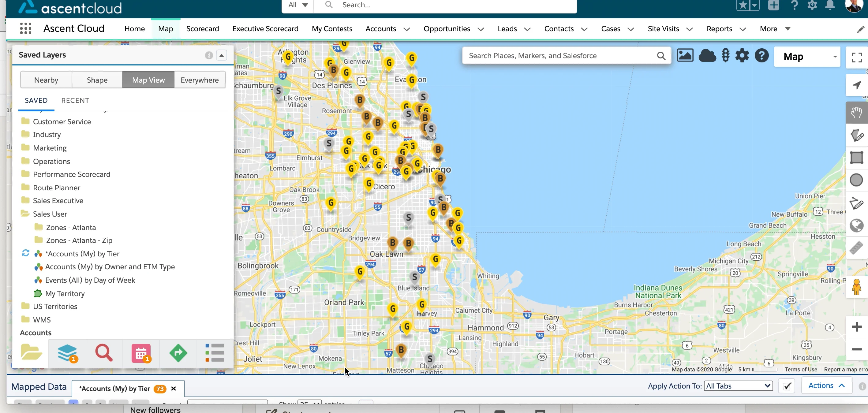Expand the Accounts nav dropdown chevron
868x413 pixels.
pyautogui.click(x=407, y=29)
